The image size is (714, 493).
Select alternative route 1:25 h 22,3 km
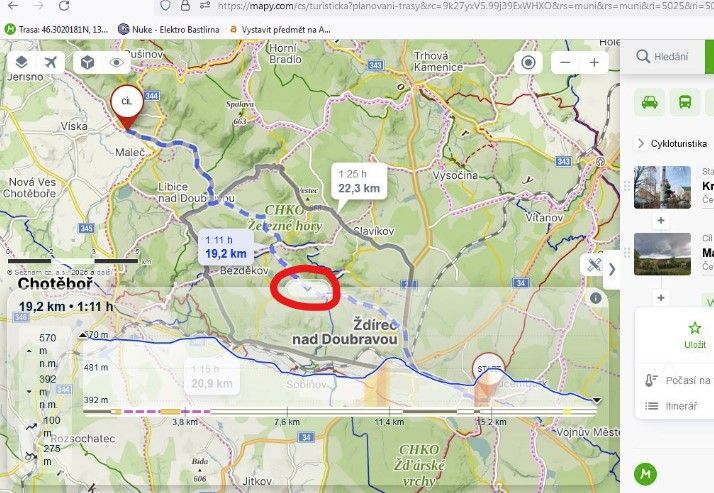coord(359,181)
